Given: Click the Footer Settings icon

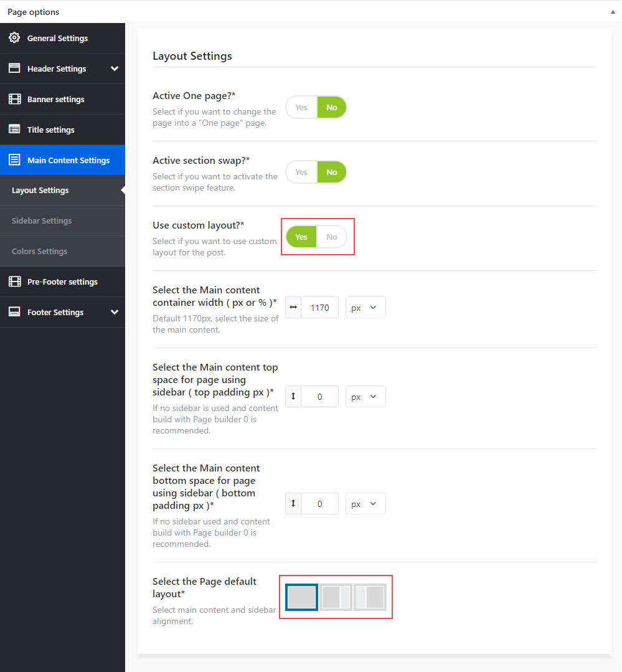Looking at the screenshot, I should 14,312.
